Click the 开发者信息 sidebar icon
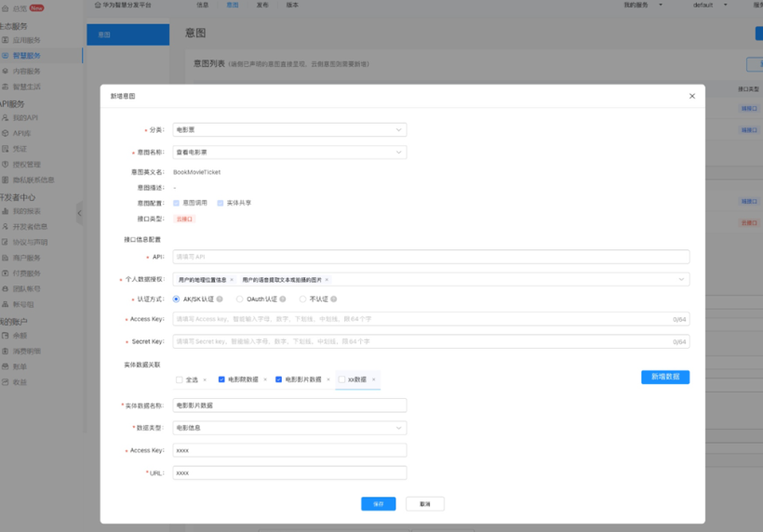 click(x=6, y=227)
